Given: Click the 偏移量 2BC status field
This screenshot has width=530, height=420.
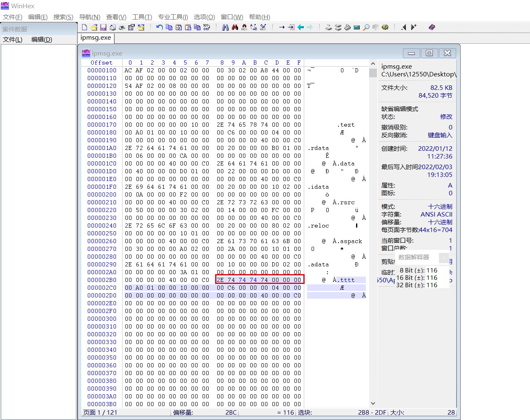Looking at the screenshot, I should tap(205, 412).
